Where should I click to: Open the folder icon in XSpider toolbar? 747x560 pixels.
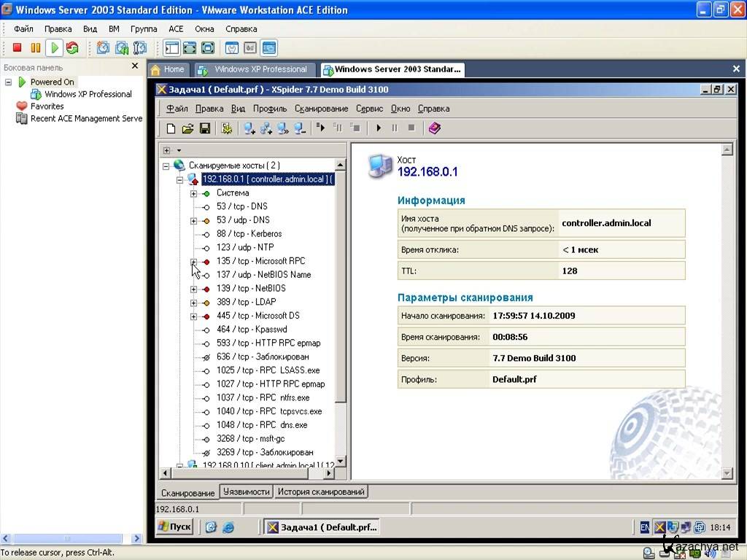[x=187, y=128]
